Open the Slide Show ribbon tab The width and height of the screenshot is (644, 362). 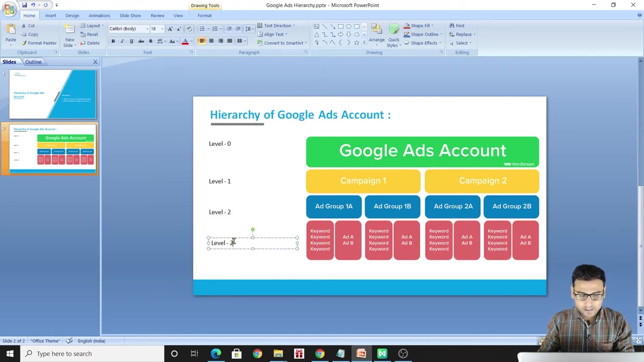click(130, 16)
